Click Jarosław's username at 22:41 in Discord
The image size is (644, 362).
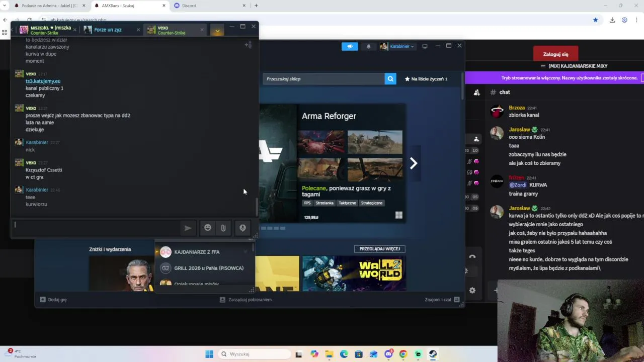click(x=520, y=130)
